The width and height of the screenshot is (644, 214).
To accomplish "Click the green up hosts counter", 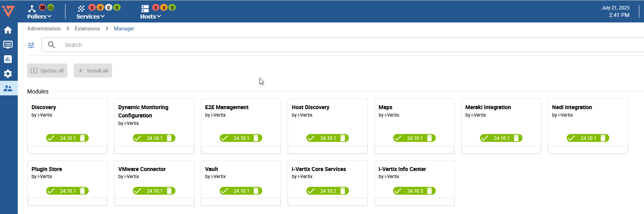I will (x=172, y=7).
